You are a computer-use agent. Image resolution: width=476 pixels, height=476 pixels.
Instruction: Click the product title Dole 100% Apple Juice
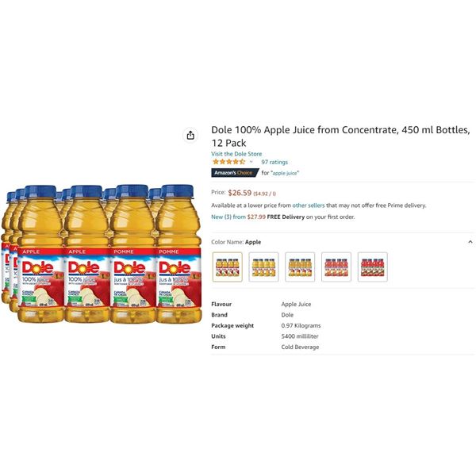pyautogui.click(x=340, y=136)
